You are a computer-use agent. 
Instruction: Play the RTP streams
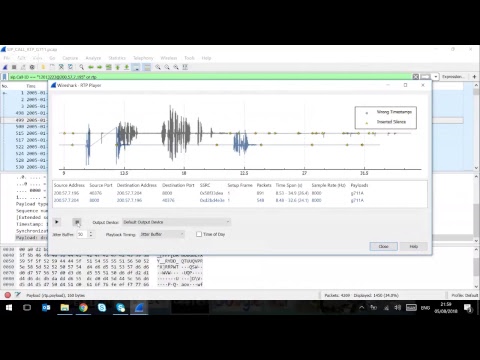[x=57, y=222]
